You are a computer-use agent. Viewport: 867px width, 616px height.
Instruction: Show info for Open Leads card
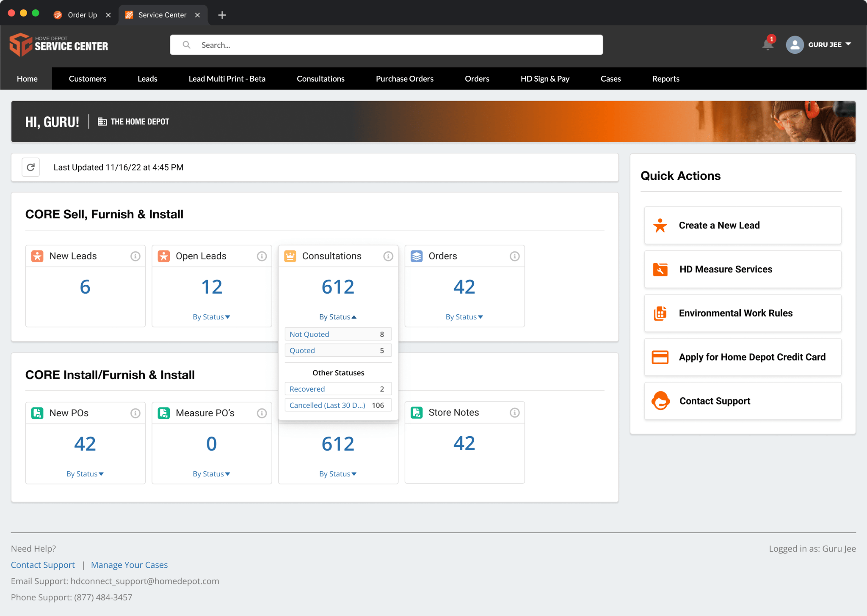pyautogui.click(x=262, y=256)
